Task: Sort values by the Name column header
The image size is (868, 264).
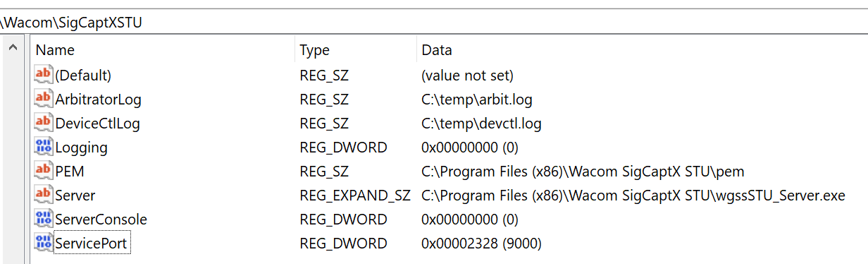Action: pyautogui.click(x=162, y=50)
